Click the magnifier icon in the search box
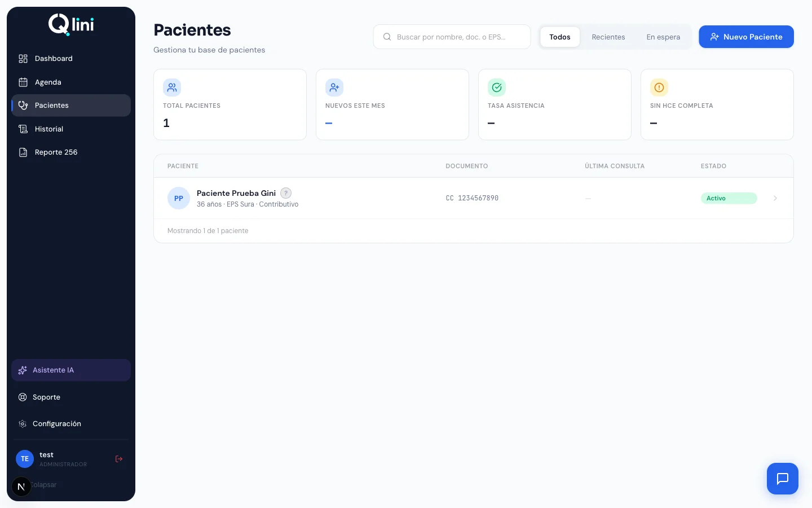The width and height of the screenshot is (812, 508). click(x=387, y=37)
